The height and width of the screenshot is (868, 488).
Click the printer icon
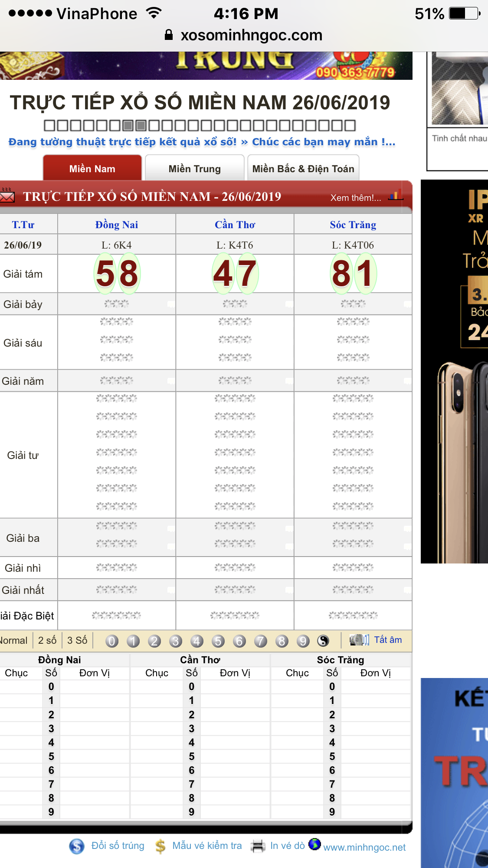[258, 846]
